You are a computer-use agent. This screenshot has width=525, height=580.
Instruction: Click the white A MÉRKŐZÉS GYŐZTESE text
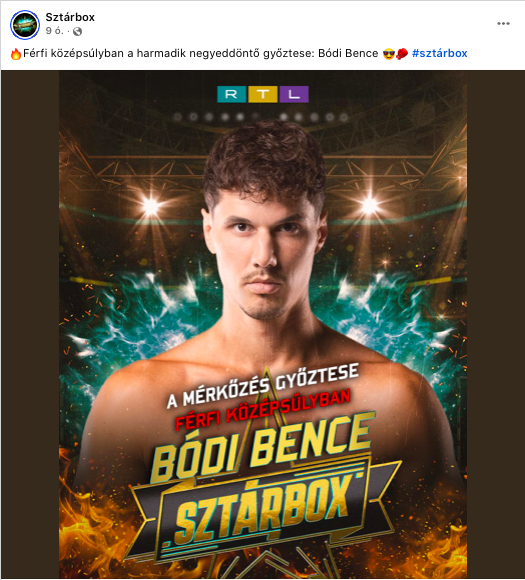(263, 386)
